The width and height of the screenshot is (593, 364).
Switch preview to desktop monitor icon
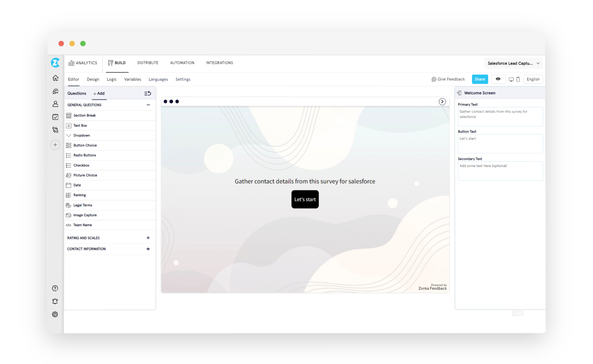click(x=511, y=79)
